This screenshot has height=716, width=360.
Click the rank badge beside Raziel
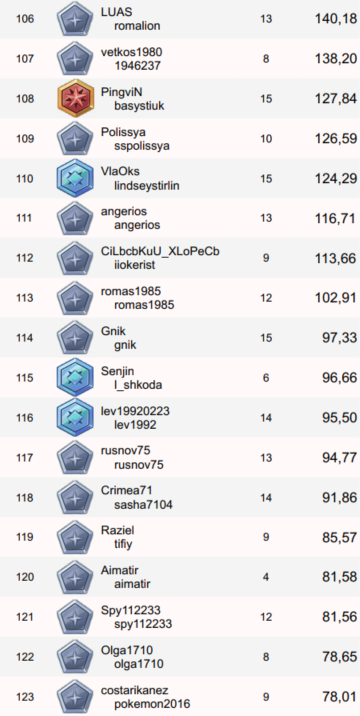(x=75, y=537)
